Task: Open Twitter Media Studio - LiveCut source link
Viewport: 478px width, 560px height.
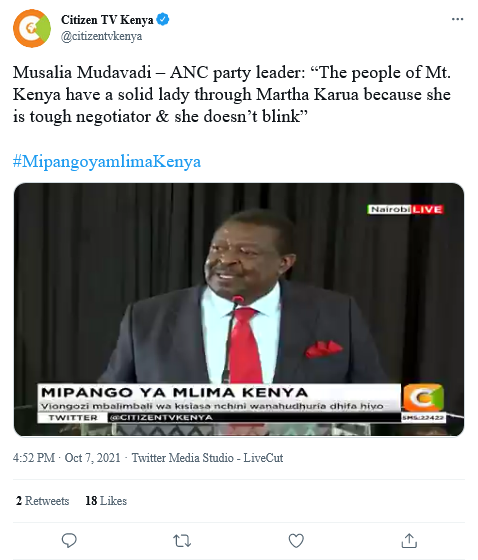Action: [x=207, y=458]
